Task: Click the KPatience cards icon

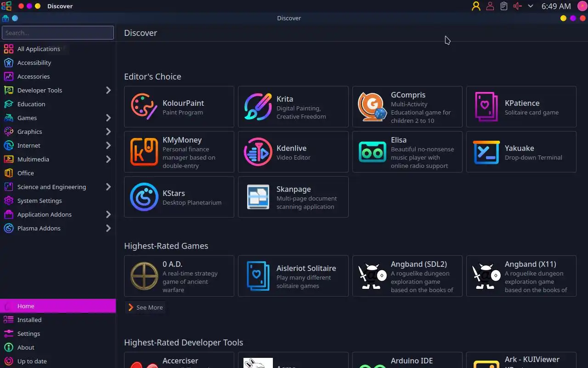Action: [x=486, y=107]
